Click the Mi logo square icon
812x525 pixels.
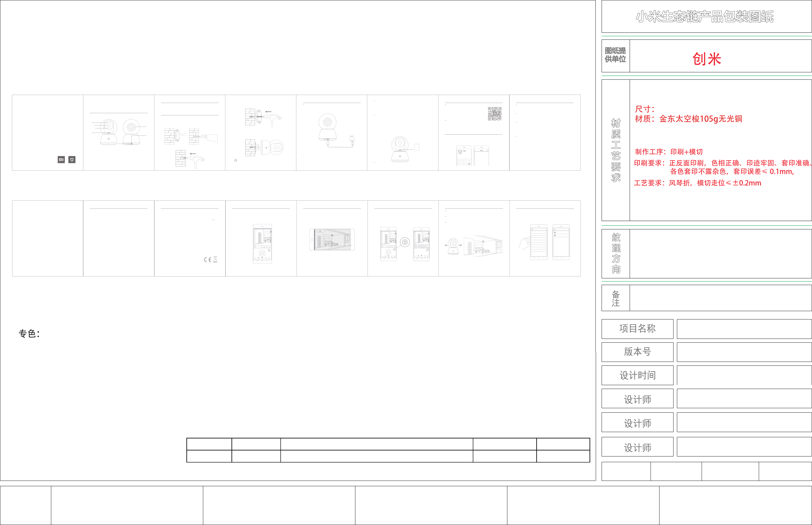(61, 160)
